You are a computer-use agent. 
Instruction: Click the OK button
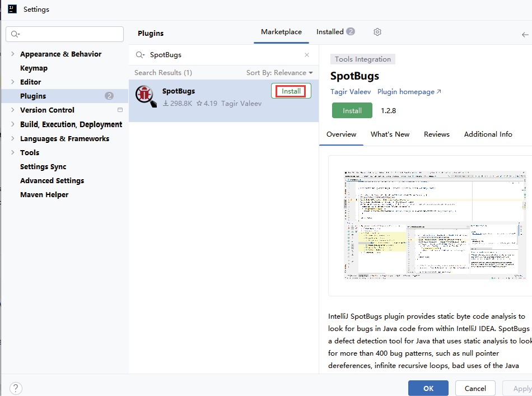pos(428,388)
